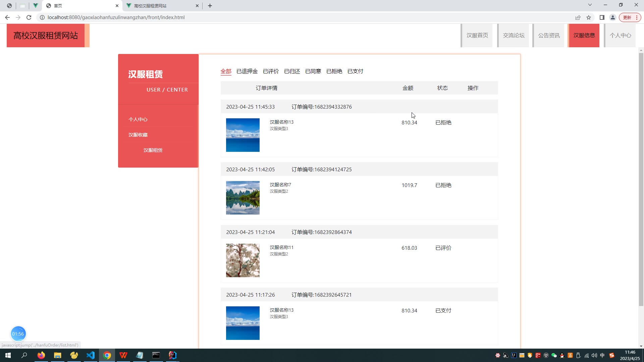Open Visual Studio Code from the taskbar
The height and width of the screenshot is (362, 644).
[91, 355]
